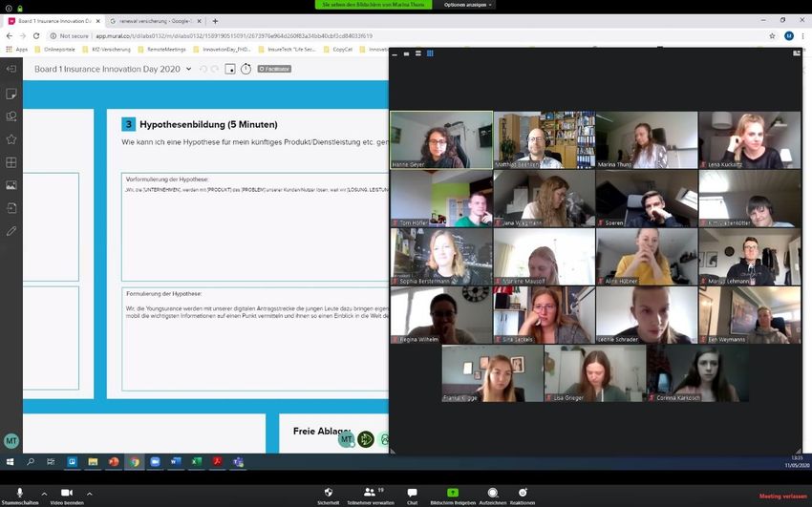Toggle recording with Aufzeichnen
The width and height of the screenshot is (812, 507).
tap(493, 495)
